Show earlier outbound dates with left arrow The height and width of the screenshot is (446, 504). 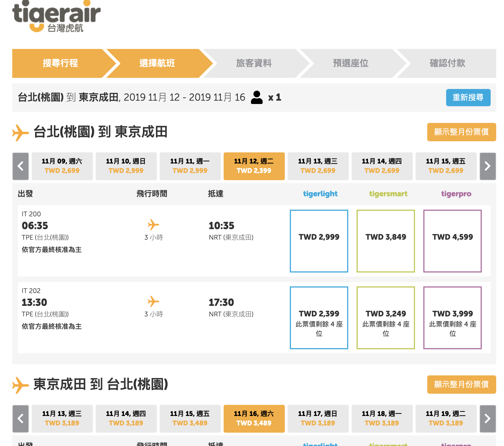pyautogui.click(x=21, y=166)
